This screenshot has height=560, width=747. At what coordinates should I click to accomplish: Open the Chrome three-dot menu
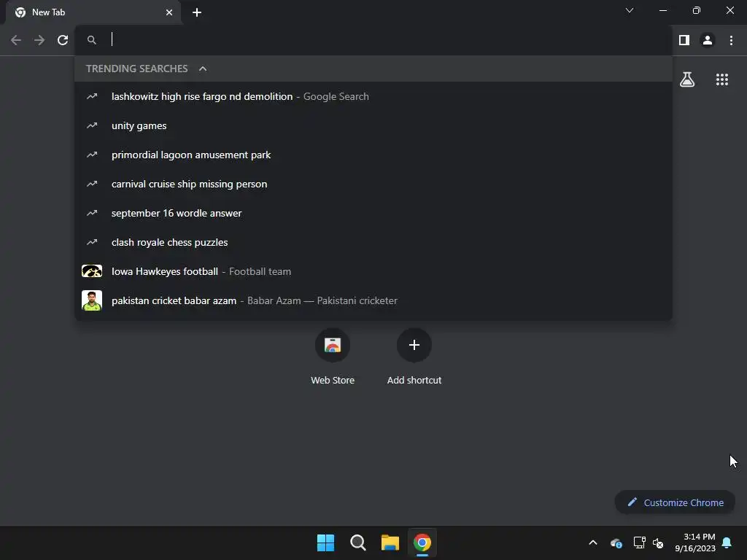click(731, 40)
